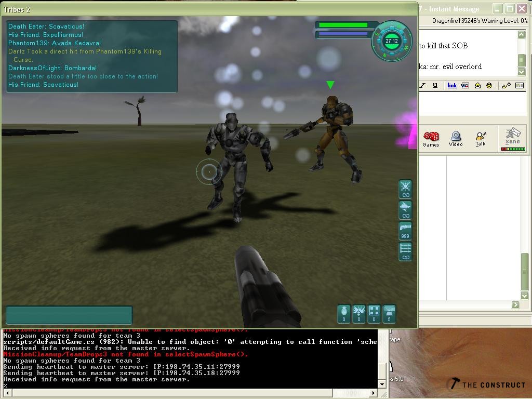This screenshot has height=399, width=532.
Task: Send the instant message
Action: pyautogui.click(x=513, y=139)
